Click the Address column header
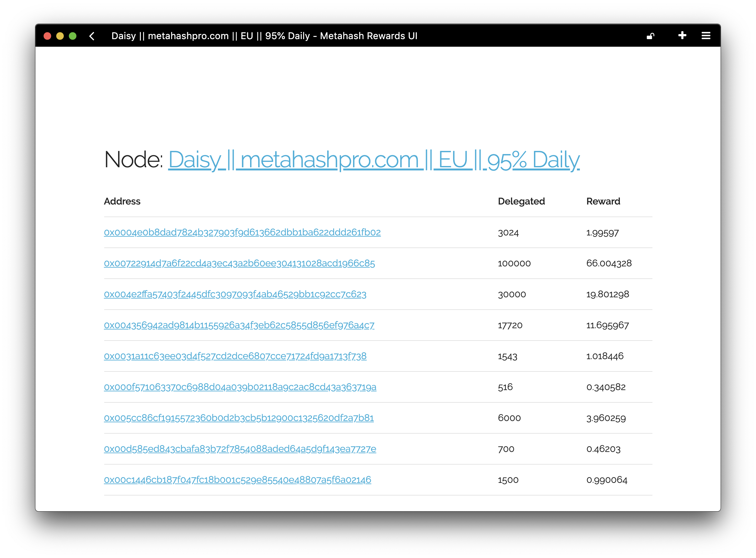 coord(122,201)
